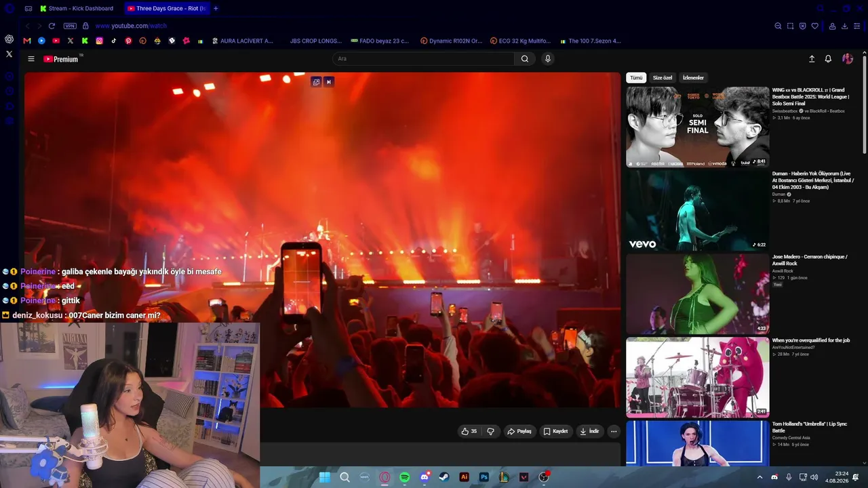Select the Three Days Grace - Riot tab
The width and height of the screenshot is (868, 488).
(x=167, y=8)
